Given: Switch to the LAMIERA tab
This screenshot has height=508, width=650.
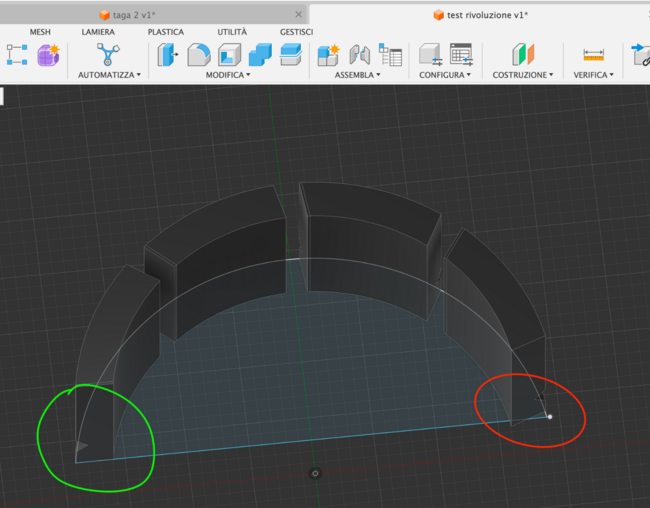Looking at the screenshot, I should coord(98,32).
